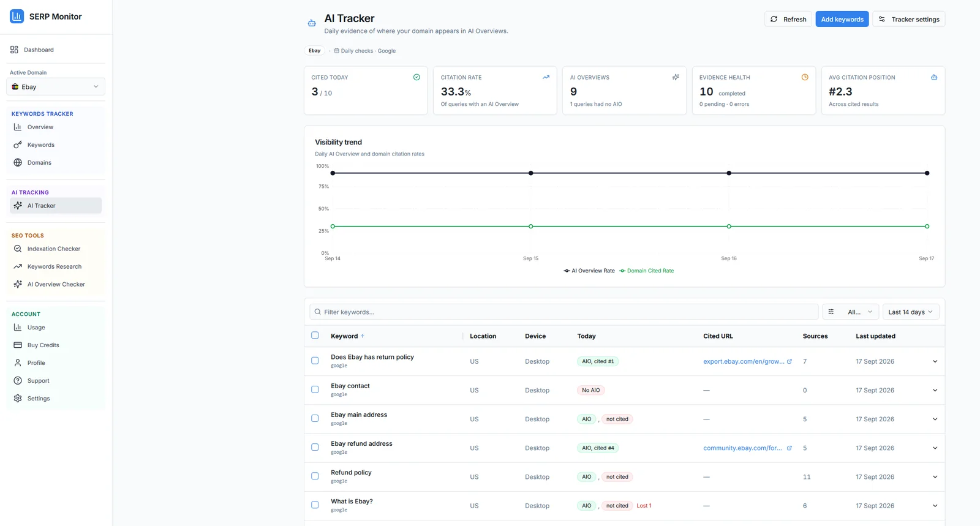Expand the Ebay main address row chevron
This screenshot has height=526, width=980.
tap(935, 419)
